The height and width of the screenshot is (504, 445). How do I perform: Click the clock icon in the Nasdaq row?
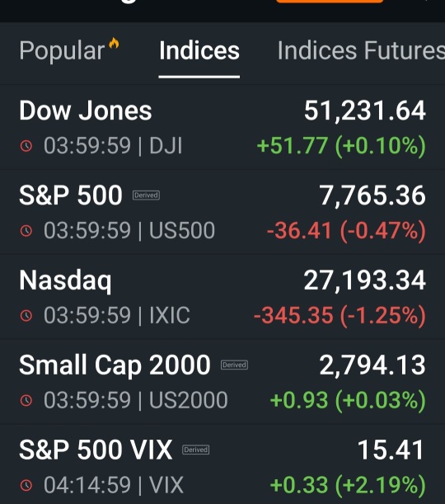coord(26,315)
